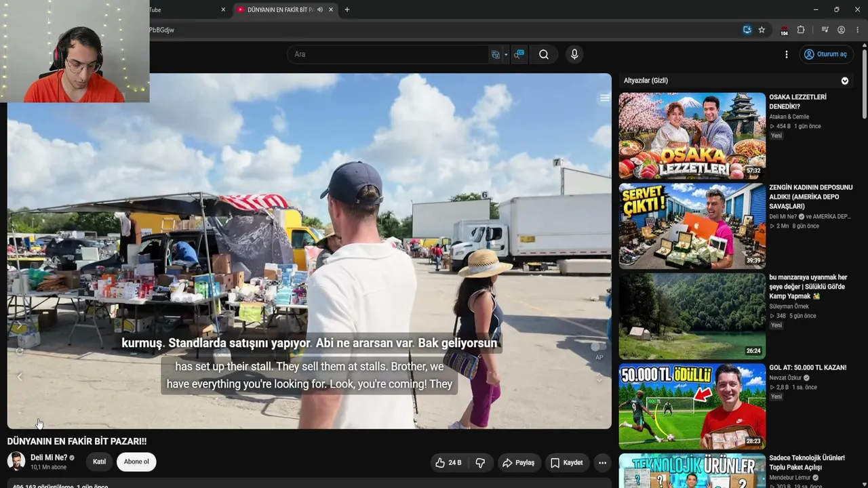Close the first tab ending in Tube
Screen dimensions: 868x488
click(x=223, y=9)
